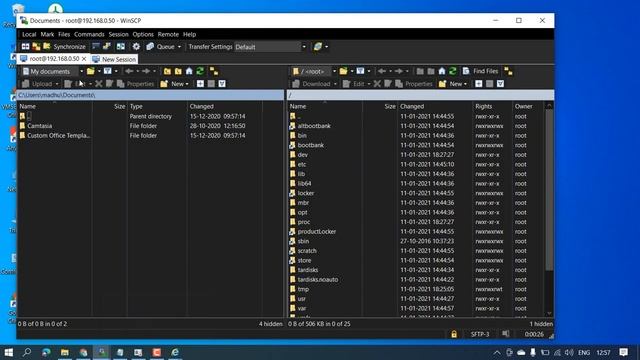The width and height of the screenshot is (640, 360).
Task: Refresh the local panel
Action: [x=200, y=71]
